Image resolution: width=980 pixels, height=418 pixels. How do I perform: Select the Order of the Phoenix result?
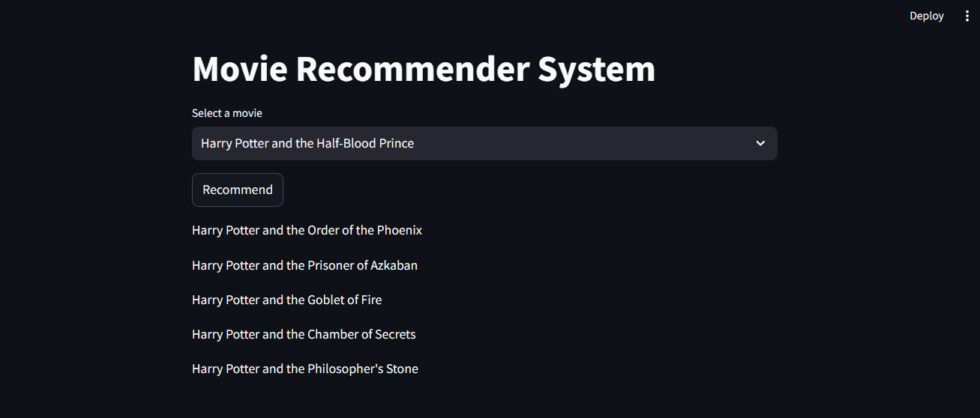click(x=307, y=230)
